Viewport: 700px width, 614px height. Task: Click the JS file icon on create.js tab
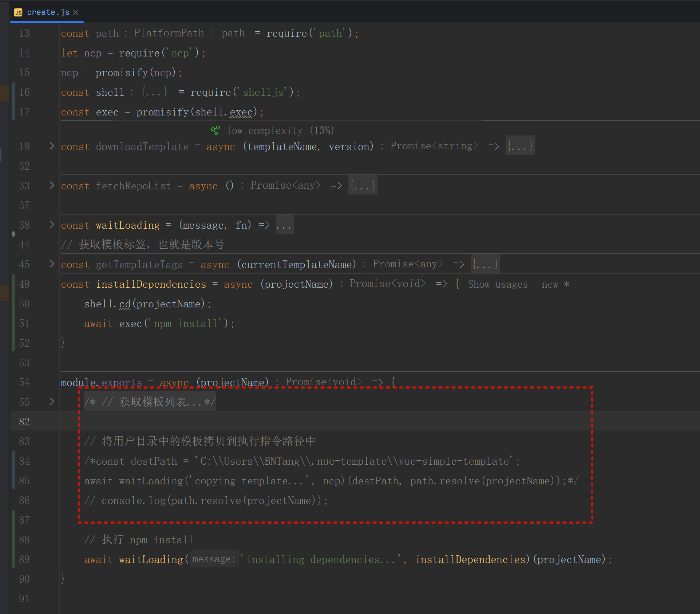pyautogui.click(x=18, y=13)
